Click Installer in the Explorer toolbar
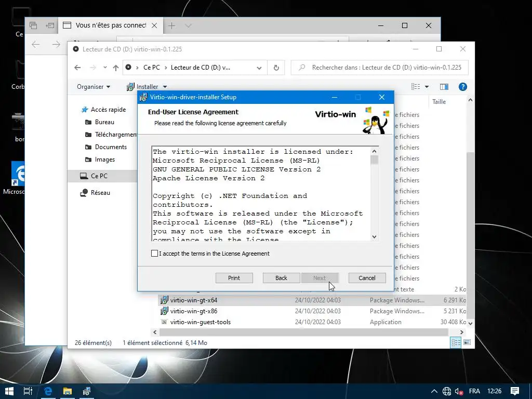The height and width of the screenshot is (399, 532). point(143,87)
